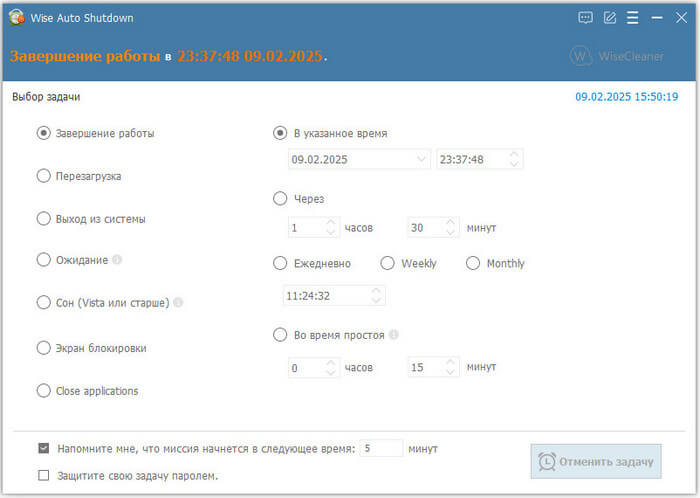Uncheck the reminder checkbox Напомните мне

(x=43, y=449)
